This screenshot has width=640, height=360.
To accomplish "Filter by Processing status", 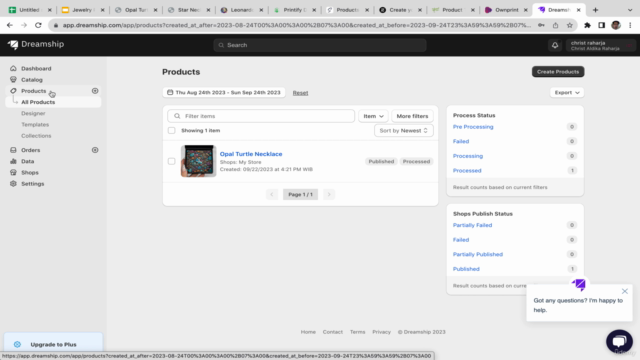I will [468, 156].
